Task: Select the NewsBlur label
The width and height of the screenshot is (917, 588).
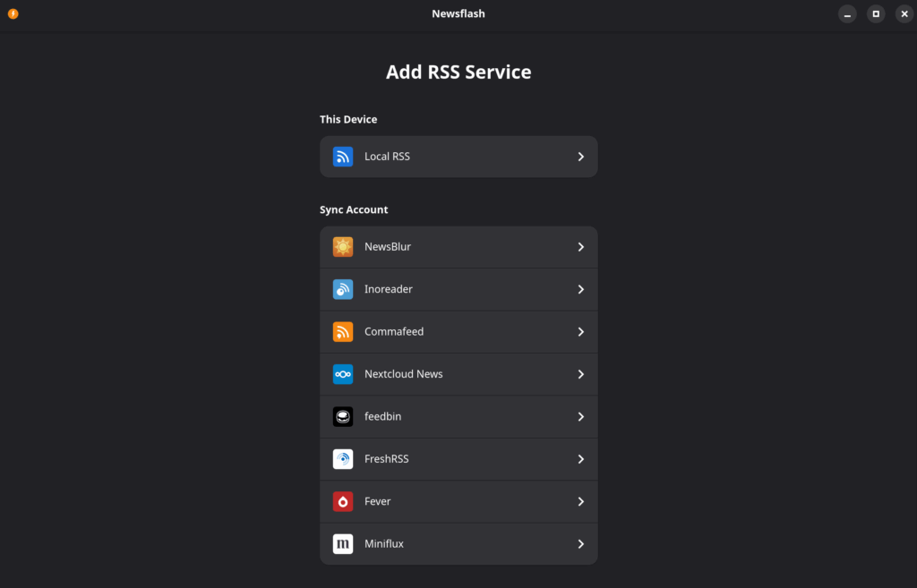Action: [388, 247]
